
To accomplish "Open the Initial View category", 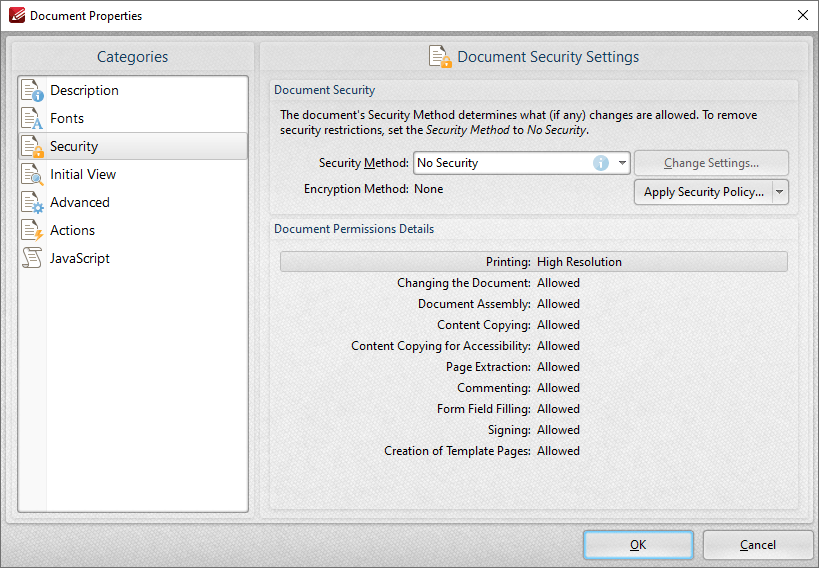I will click(133, 174).
